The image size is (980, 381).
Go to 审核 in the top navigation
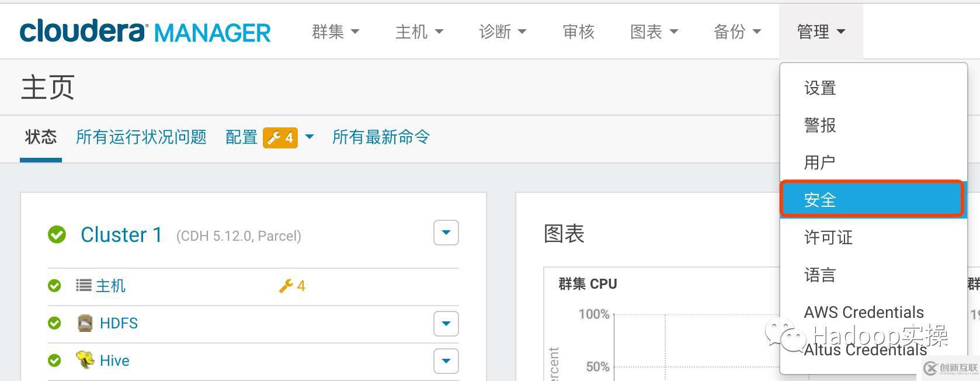578,32
